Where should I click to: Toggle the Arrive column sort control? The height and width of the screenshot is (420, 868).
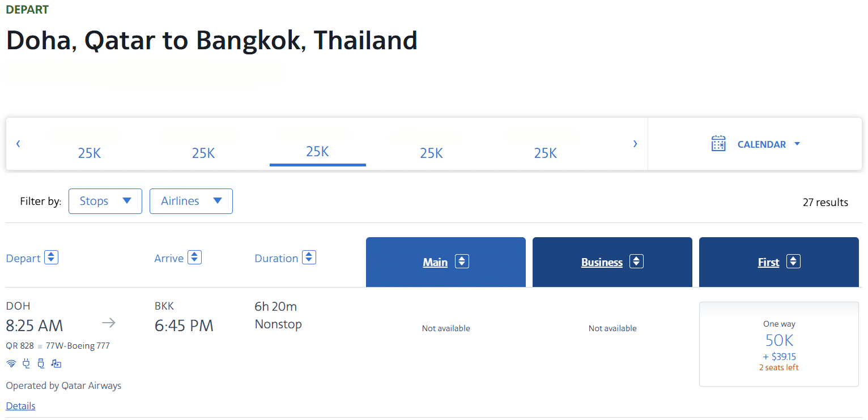tap(195, 257)
